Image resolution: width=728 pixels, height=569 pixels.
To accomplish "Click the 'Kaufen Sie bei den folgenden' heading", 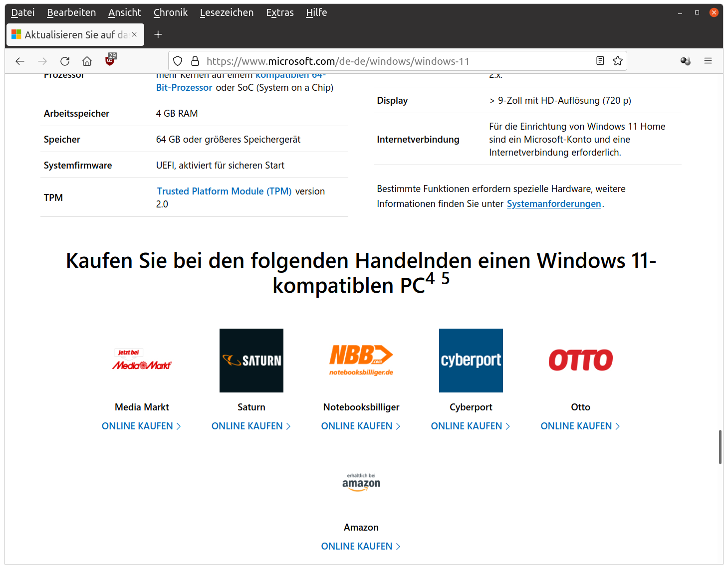I will 361,273.
